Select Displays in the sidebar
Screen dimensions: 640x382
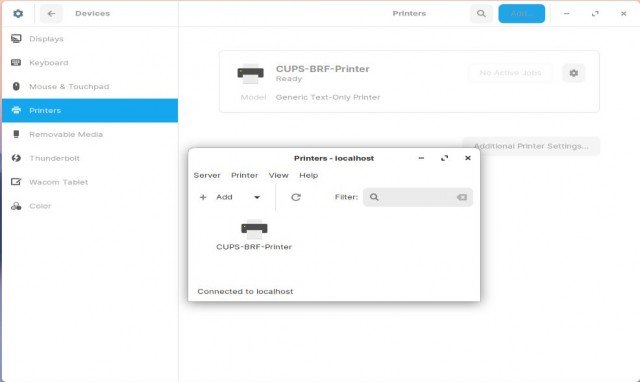click(90, 39)
